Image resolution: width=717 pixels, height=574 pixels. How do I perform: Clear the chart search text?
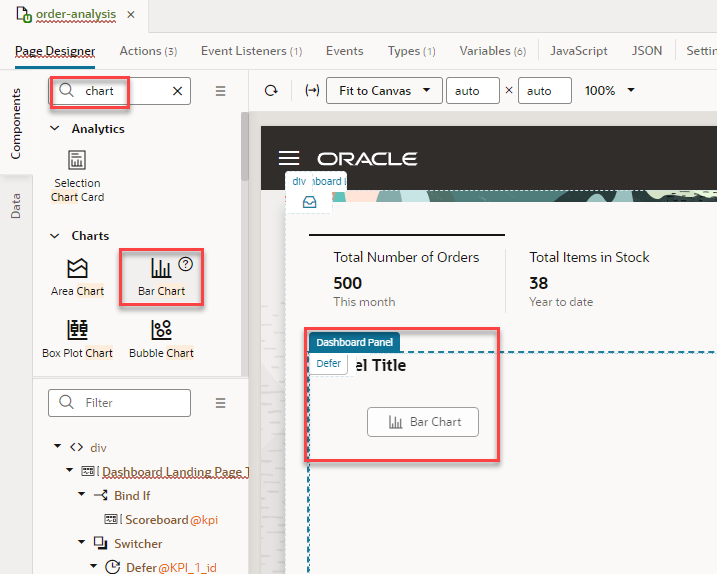177,91
